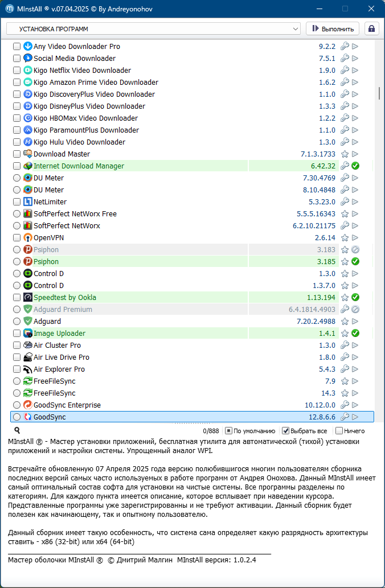Image resolution: width=385 pixels, height=588 pixels.
Task: Toggle the 'Выбрать все' checkbox
Action: [x=285, y=431]
